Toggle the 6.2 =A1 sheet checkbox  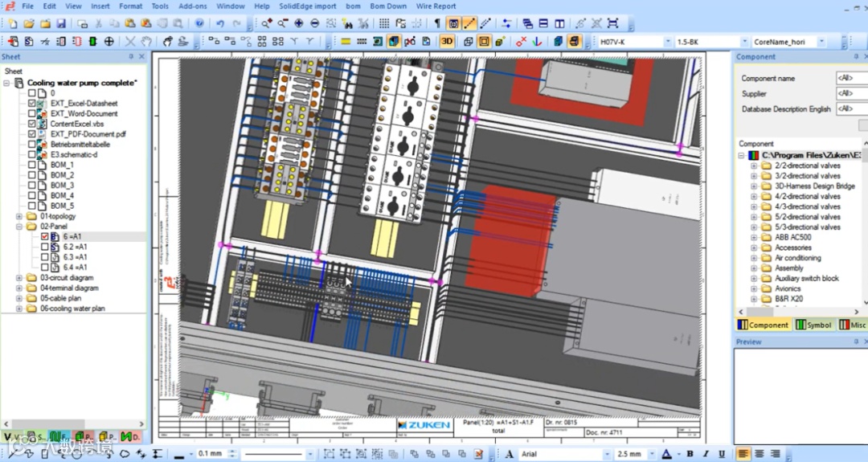[45, 247]
